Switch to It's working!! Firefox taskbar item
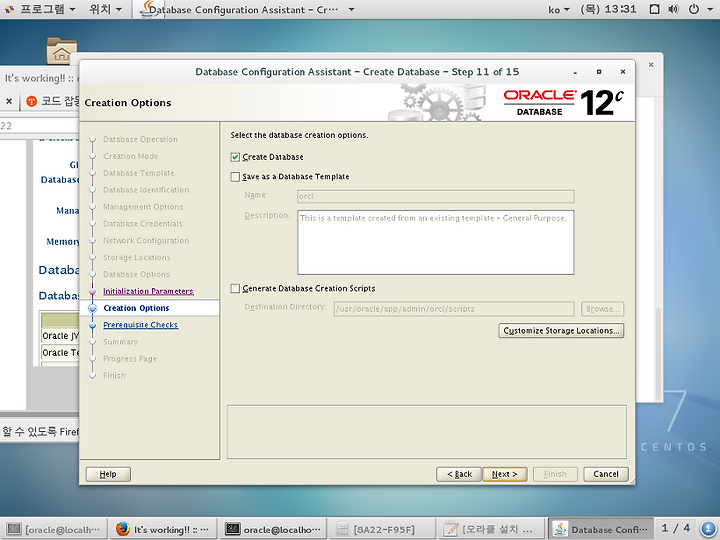 (163, 529)
